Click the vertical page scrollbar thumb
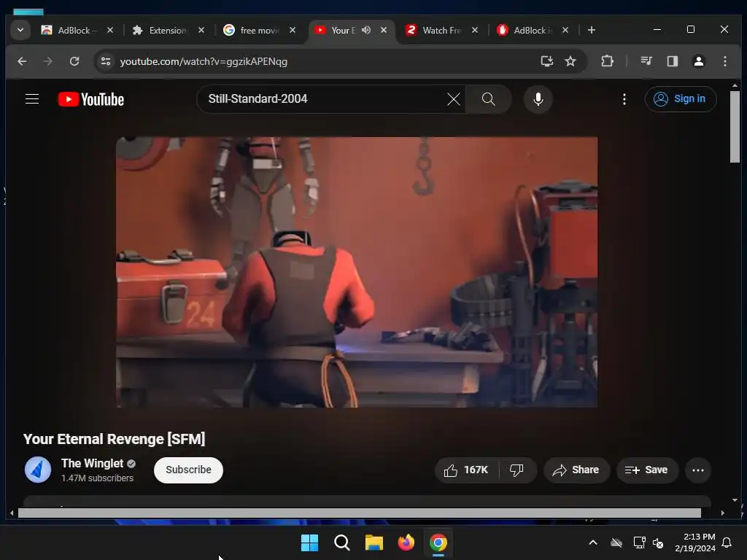 pos(735,127)
